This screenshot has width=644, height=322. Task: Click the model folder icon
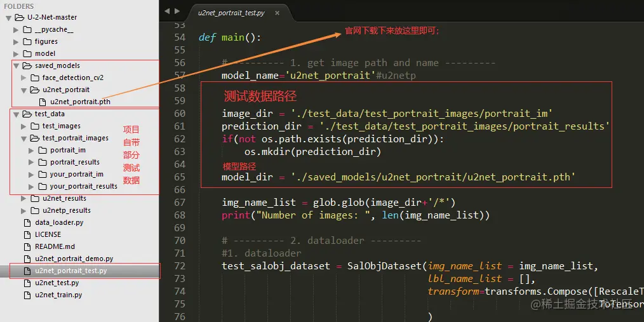point(27,54)
